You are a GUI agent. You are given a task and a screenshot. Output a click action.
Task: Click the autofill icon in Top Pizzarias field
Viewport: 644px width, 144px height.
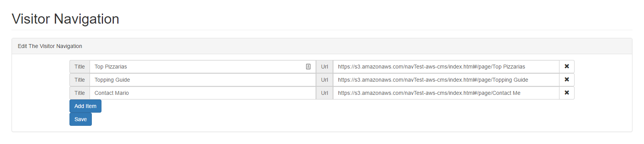pyautogui.click(x=308, y=67)
